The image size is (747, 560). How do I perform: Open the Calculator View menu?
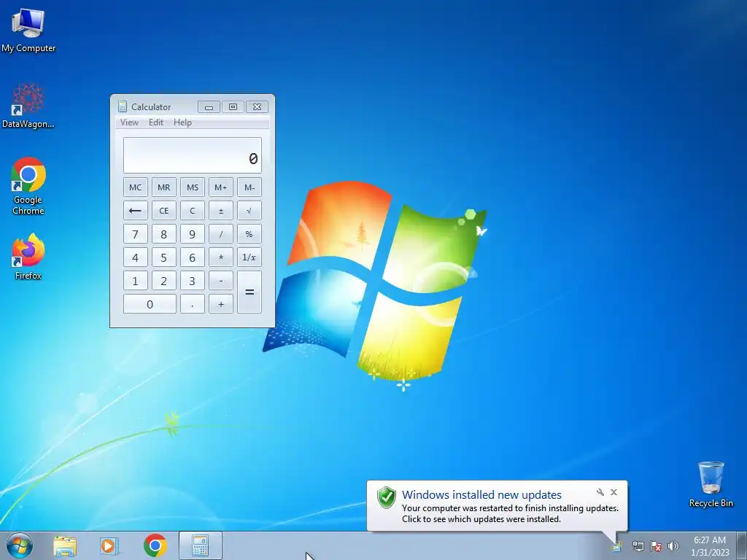pos(129,122)
